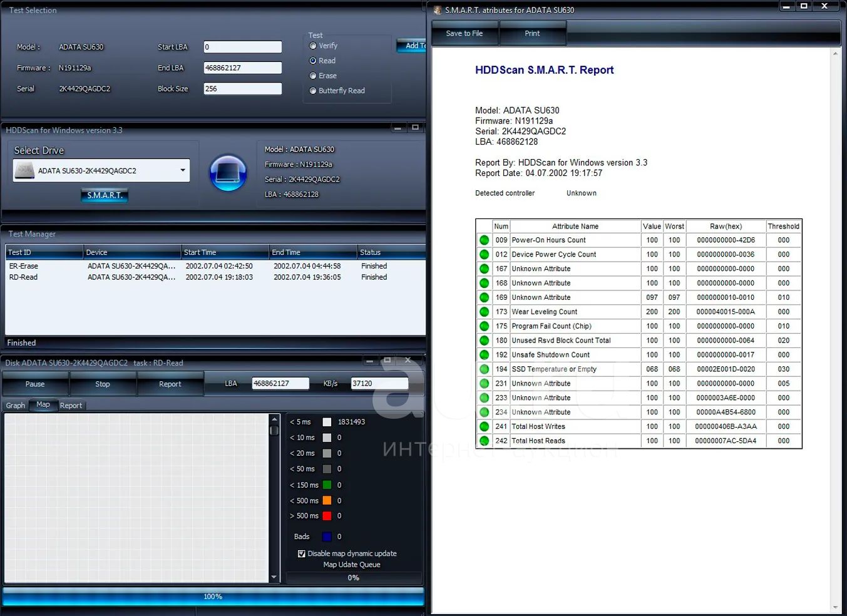Open the Select Drive dropdown
Screen dimensions: 847x616
182,170
